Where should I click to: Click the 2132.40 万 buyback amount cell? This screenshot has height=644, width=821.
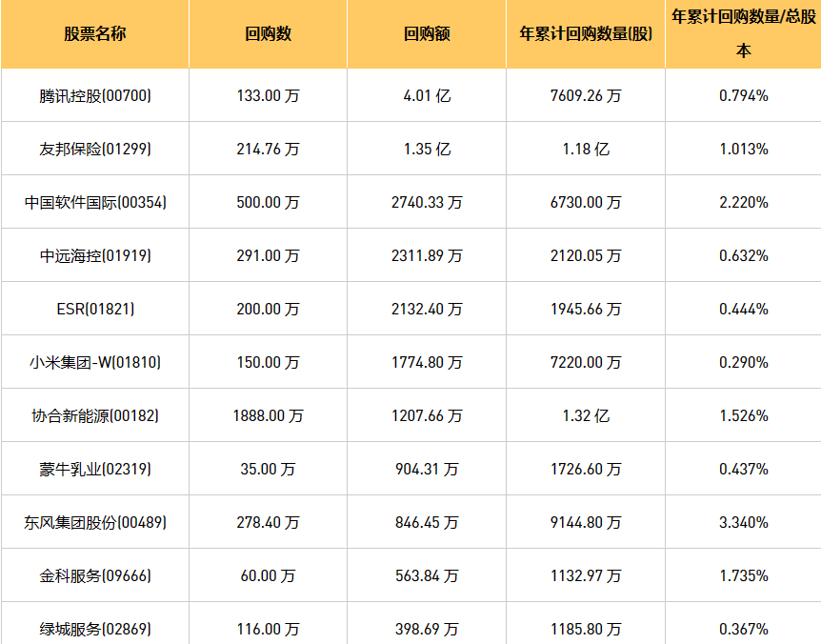[x=427, y=309]
